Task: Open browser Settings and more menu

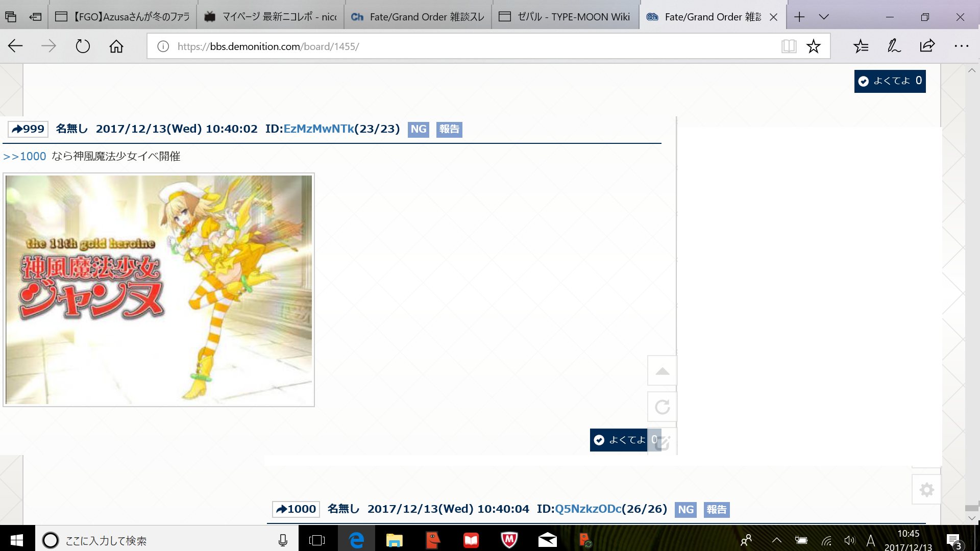Action: [x=961, y=46]
